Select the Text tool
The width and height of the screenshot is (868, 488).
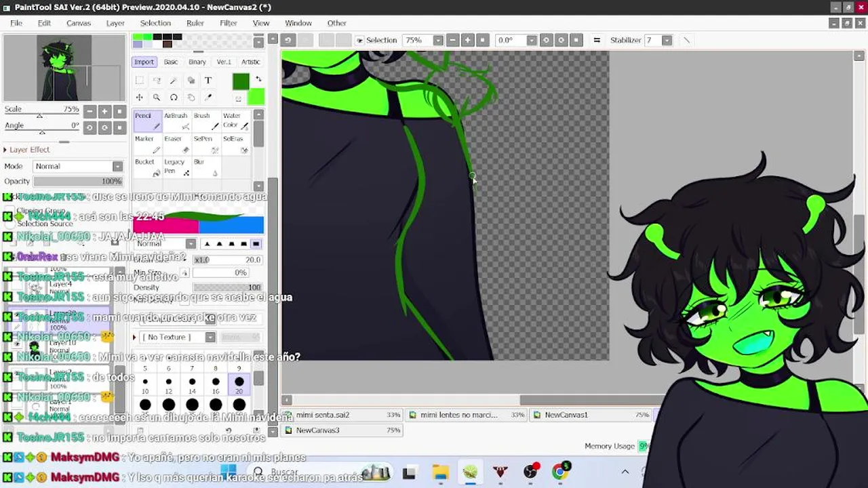pyautogui.click(x=208, y=80)
